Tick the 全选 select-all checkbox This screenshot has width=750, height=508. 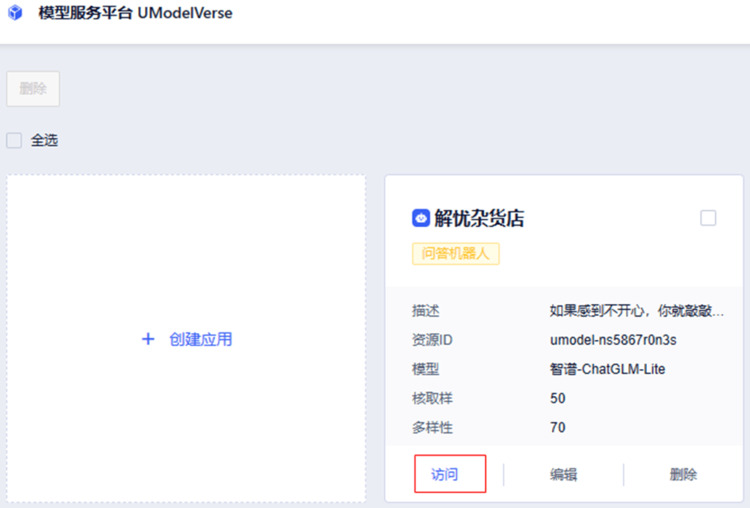tap(14, 141)
